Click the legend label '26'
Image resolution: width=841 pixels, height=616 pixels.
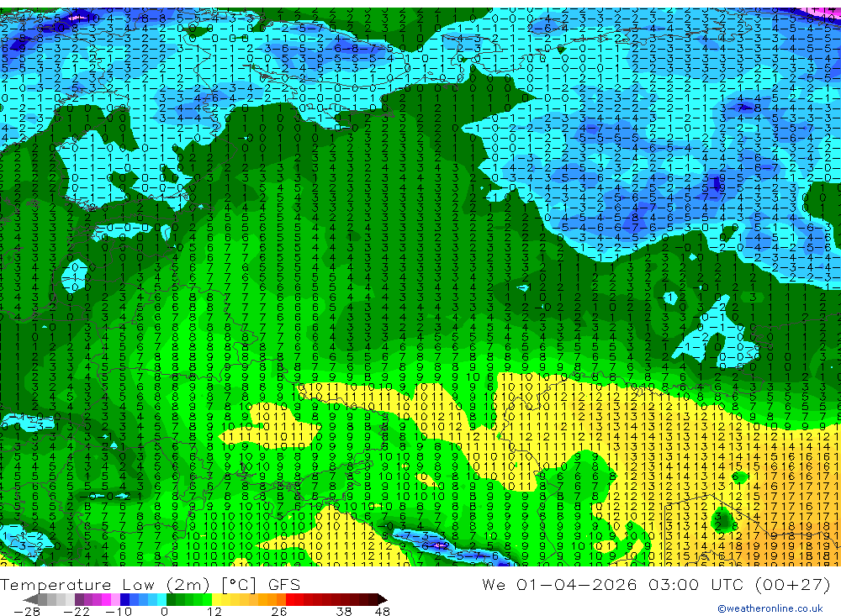click(279, 612)
